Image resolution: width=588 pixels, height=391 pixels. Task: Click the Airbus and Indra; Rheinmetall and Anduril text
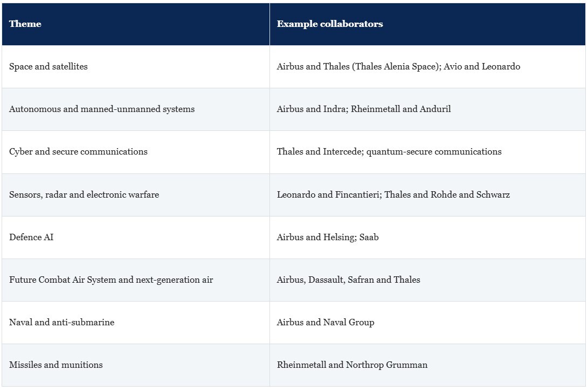pyautogui.click(x=364, y=109)
